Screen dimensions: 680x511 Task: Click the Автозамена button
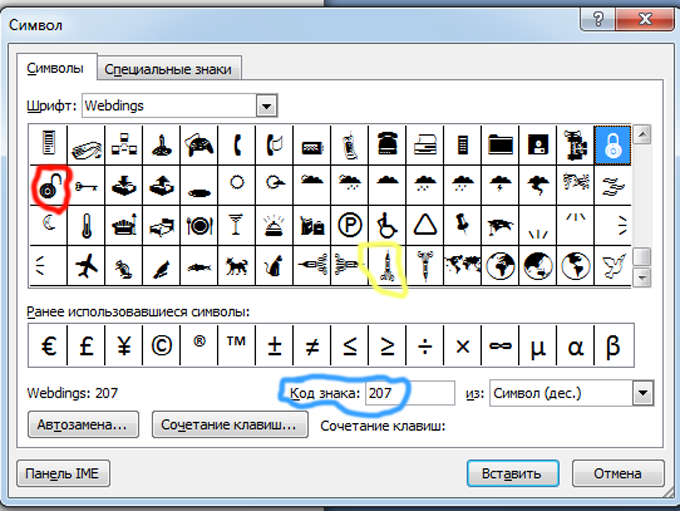click(x=83, y=425)
